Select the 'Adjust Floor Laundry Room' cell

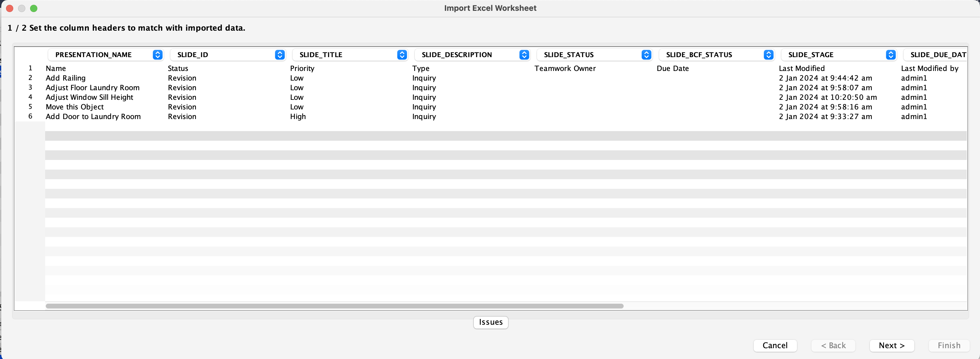(x=92, y=88)
